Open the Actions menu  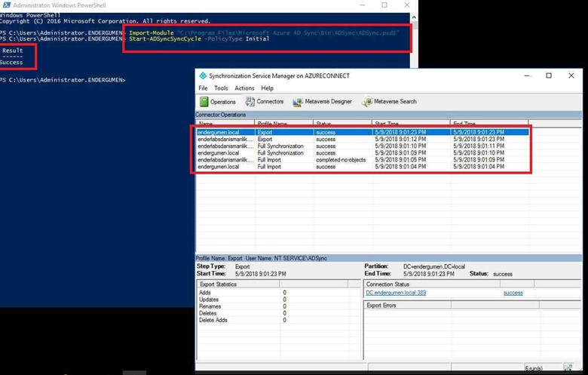(x=244, y=88)
